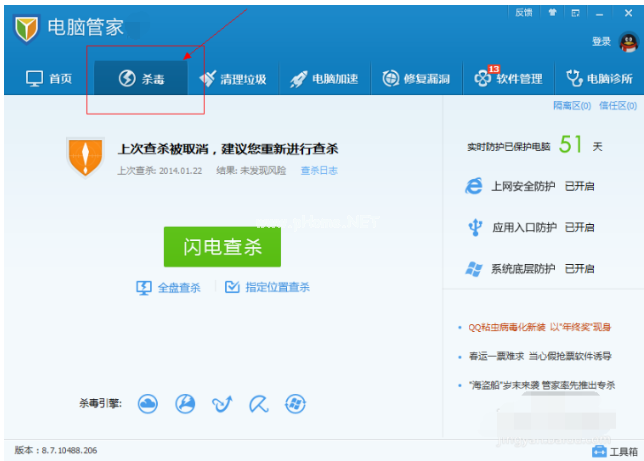Switch to the 清理垃圾 tab

click(x=233, y=78)
